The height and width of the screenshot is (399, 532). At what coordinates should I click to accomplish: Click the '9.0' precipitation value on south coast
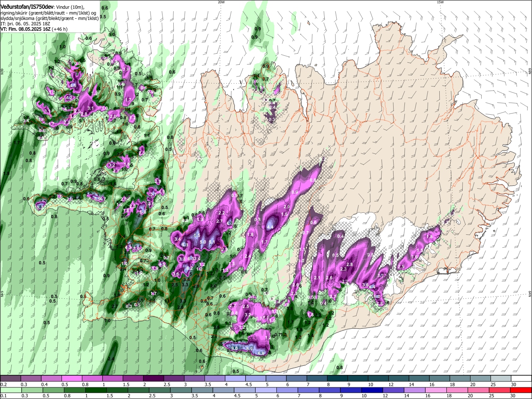234,348
